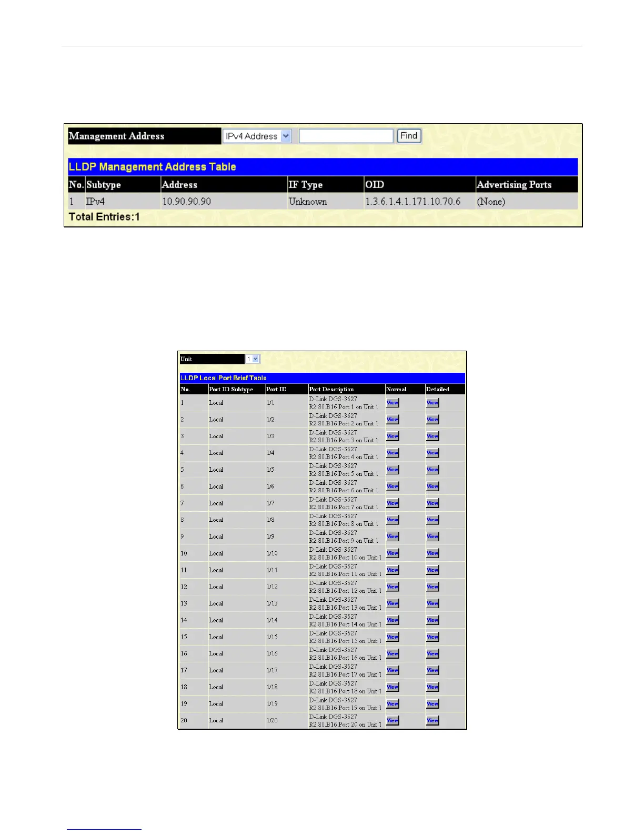
Task: Click Normal View button for port 1/13
Action: pos(393,603)
